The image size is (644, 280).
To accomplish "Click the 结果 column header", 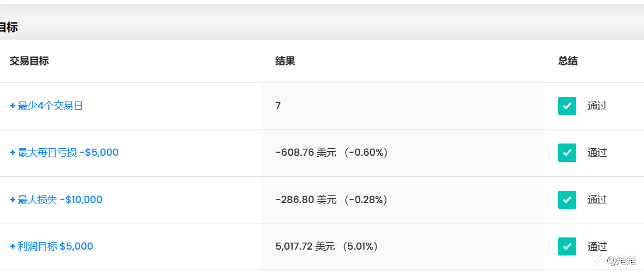I will click(285, 61).
